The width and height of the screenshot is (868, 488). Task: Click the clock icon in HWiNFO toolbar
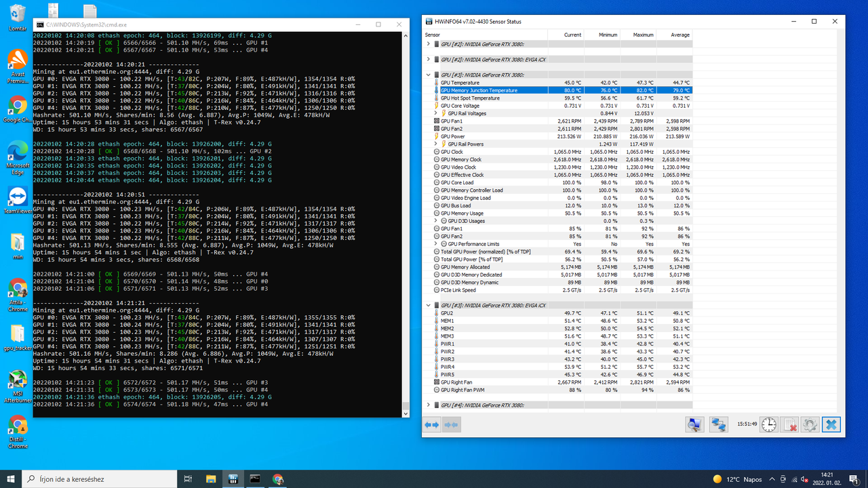(768, 424)
